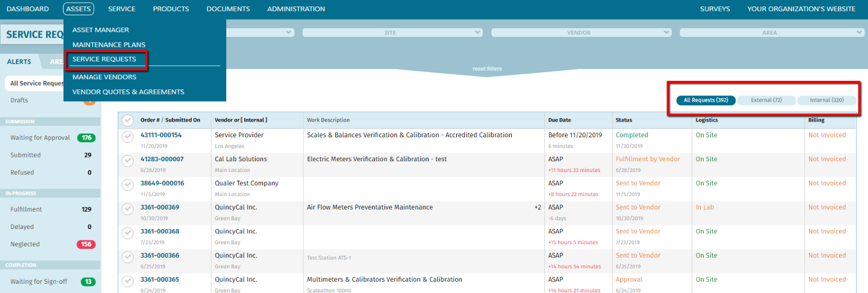Expand the Area filter dropdown
868x293 pixels.
(x=771, y=33)
